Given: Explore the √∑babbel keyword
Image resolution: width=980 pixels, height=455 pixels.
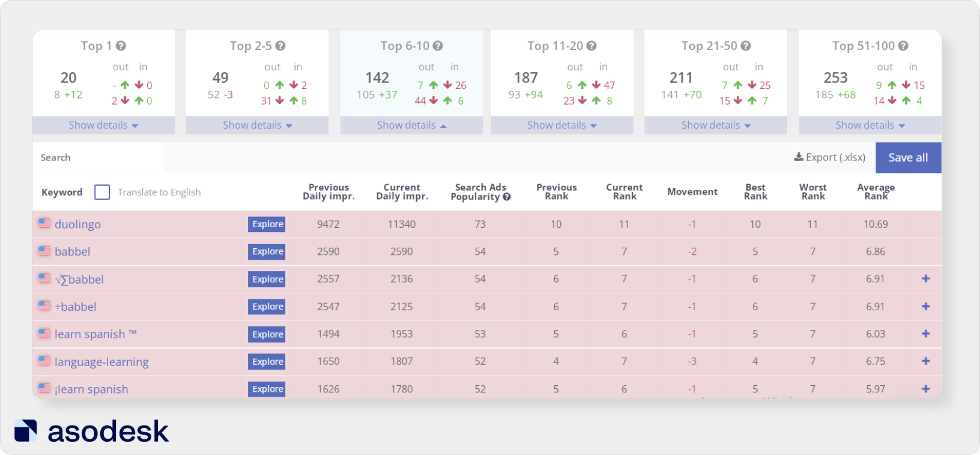Looking at the screenshot, I should 267,279.
